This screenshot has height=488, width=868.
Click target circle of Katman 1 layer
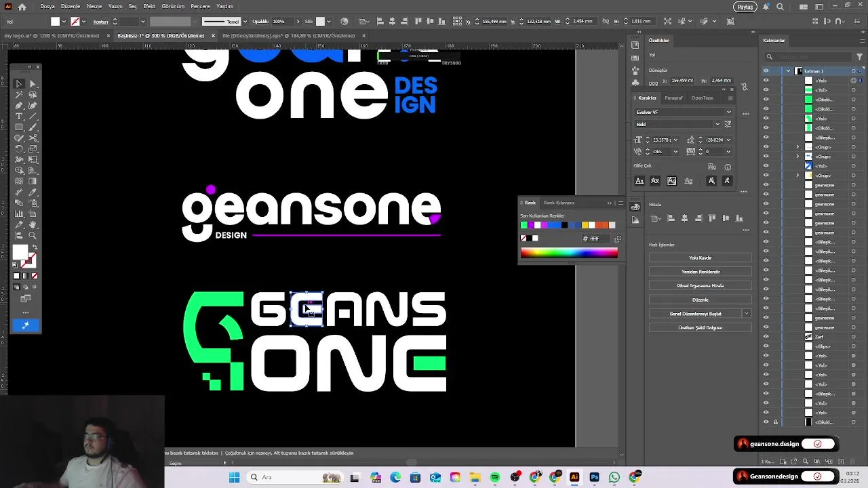(854, 71)
